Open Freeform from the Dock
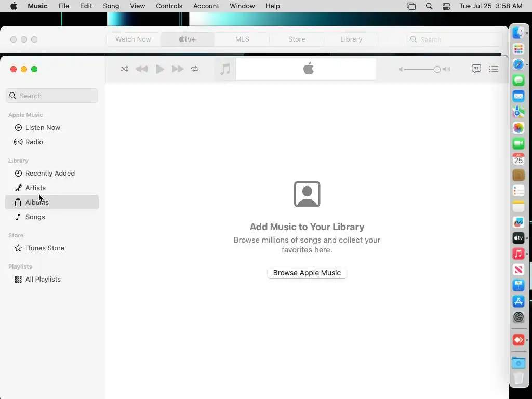The height and width of the screenshot is (399, 532). point(518,222)
